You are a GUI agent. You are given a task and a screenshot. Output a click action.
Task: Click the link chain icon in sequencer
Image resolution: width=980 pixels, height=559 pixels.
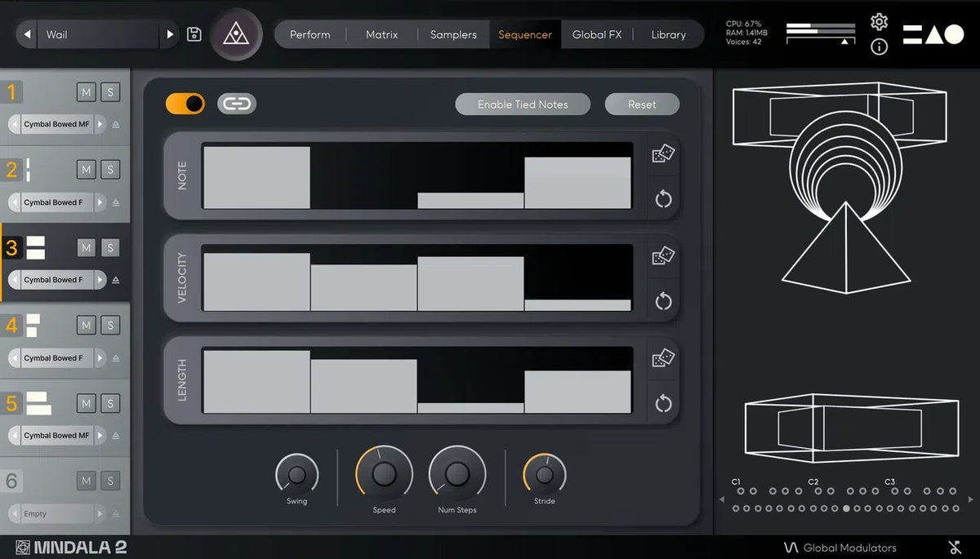[x=237, y=104]
